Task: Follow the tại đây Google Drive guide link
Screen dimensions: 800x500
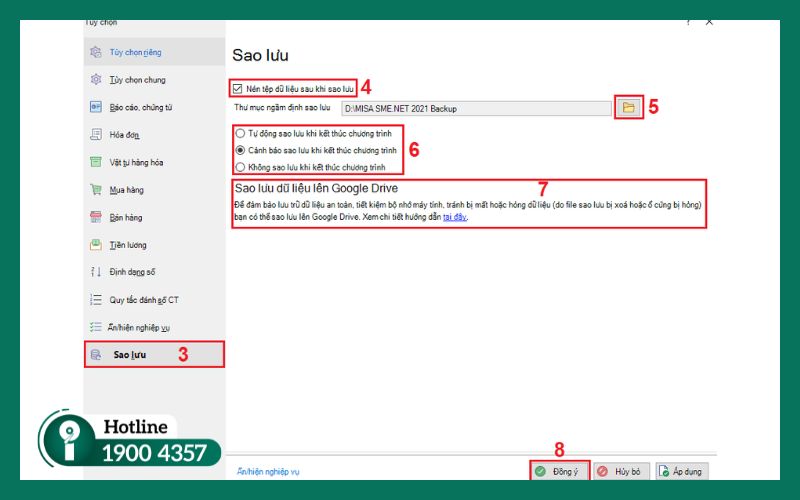Action: 455,216
